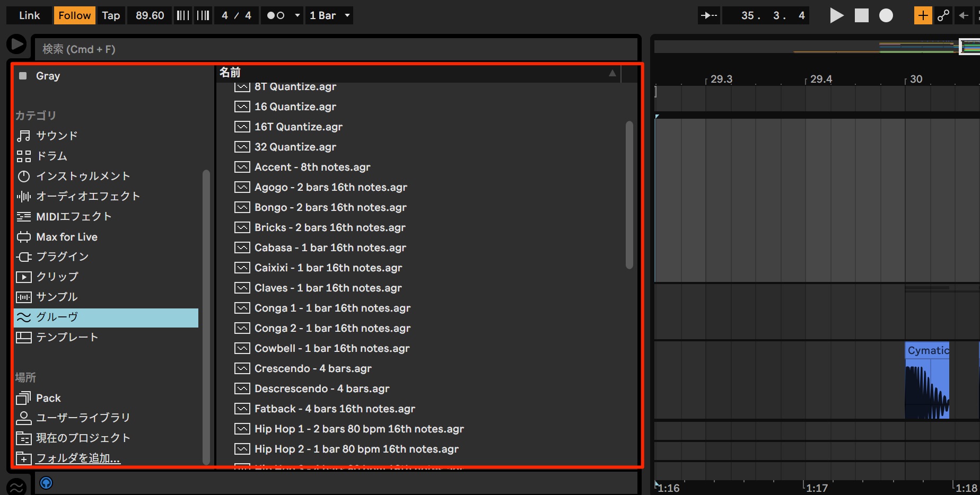Select Conga 2 - 1 bar 16th notes.agr

pos(332,328)
